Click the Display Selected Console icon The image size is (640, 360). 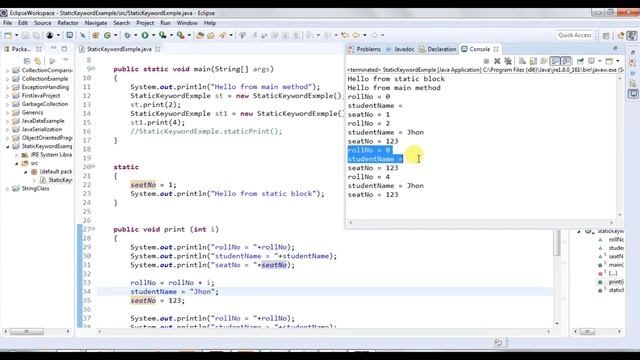click(591, 61)
